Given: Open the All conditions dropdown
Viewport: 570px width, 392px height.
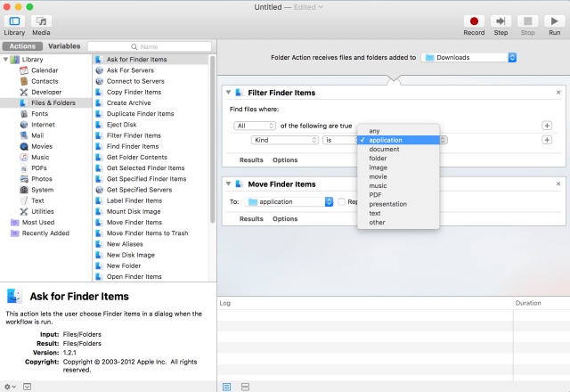Looking at the screenshot, I should pyautogui.click(x=255, y=126).
